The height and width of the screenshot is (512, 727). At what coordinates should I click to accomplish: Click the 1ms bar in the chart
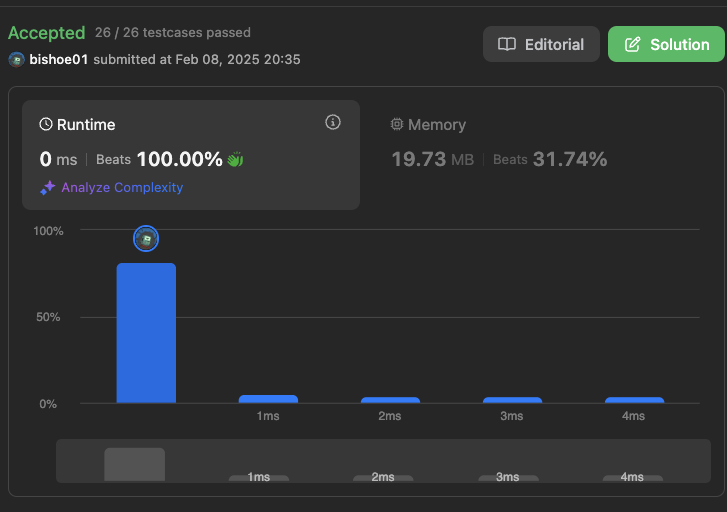pyautogui.click(x=268, y=399)
